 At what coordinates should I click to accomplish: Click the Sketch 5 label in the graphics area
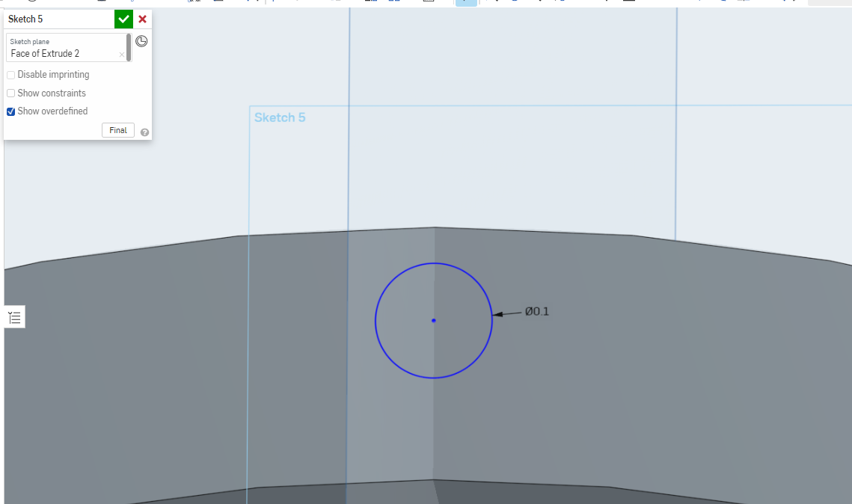(280, 117)
